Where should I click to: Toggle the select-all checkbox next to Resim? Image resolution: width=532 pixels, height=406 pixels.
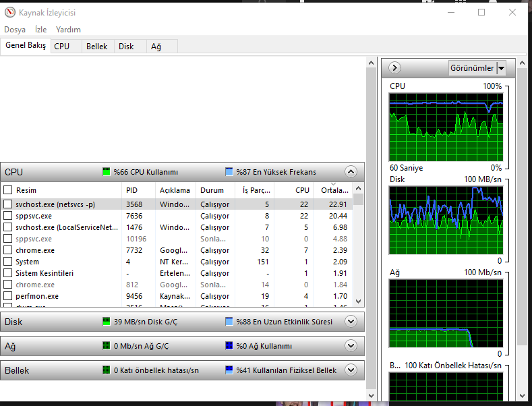coord(8,190)
